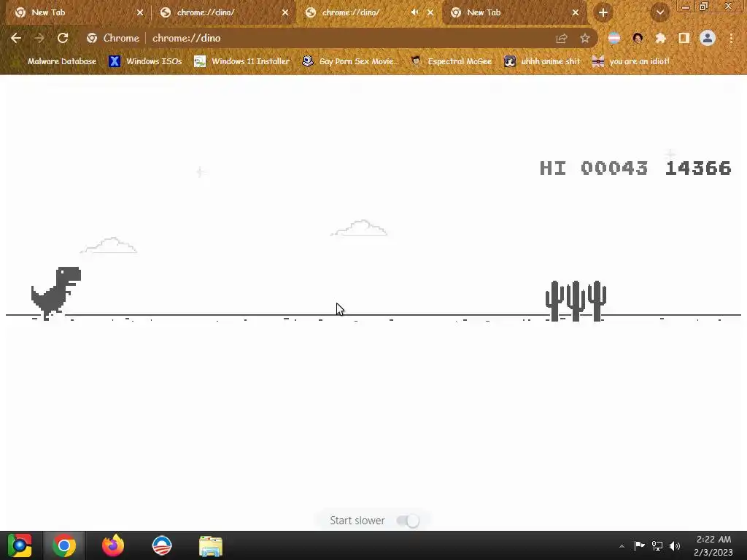Click the cactus cluster obstacle
747x560 pixels.
[x=576, y=301]
